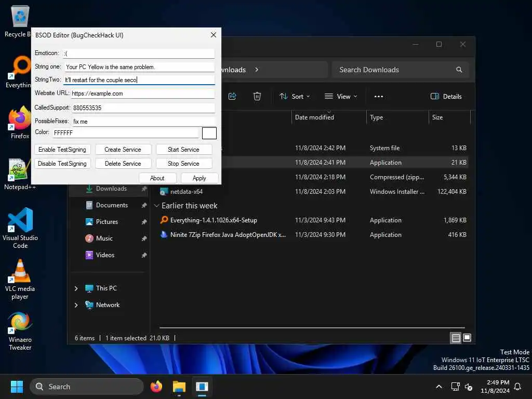Sort by Size column header
Screen dimensions: 532x399
[x=449, y=117]
